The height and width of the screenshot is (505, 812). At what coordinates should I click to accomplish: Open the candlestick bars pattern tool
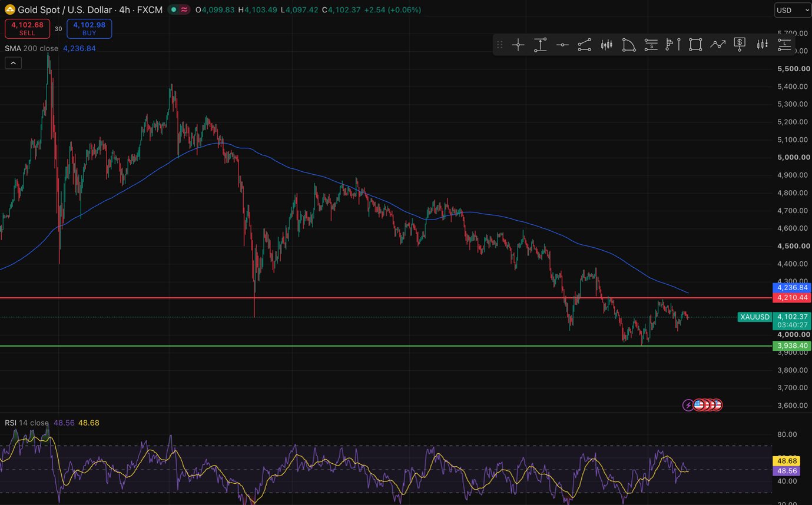click(606, 45)
